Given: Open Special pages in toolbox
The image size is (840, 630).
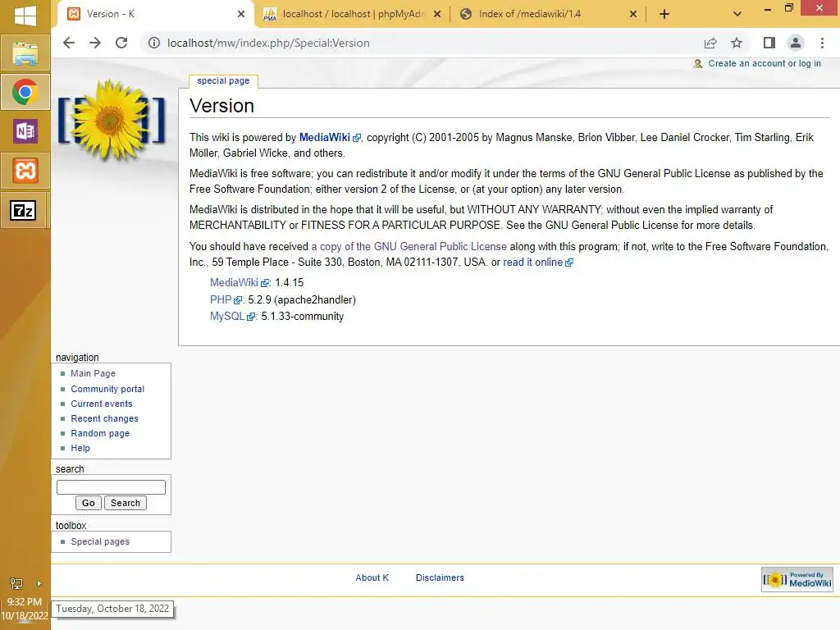Looking at the screenshot, I should point(100,541).
